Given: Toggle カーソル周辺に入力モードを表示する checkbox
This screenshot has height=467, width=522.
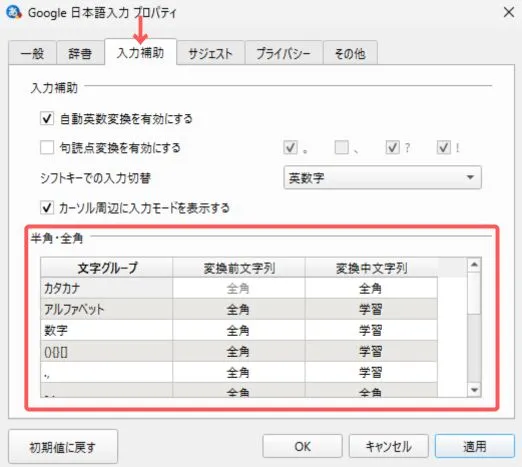Looking at the screenshot, I should [x=47, y=208].
